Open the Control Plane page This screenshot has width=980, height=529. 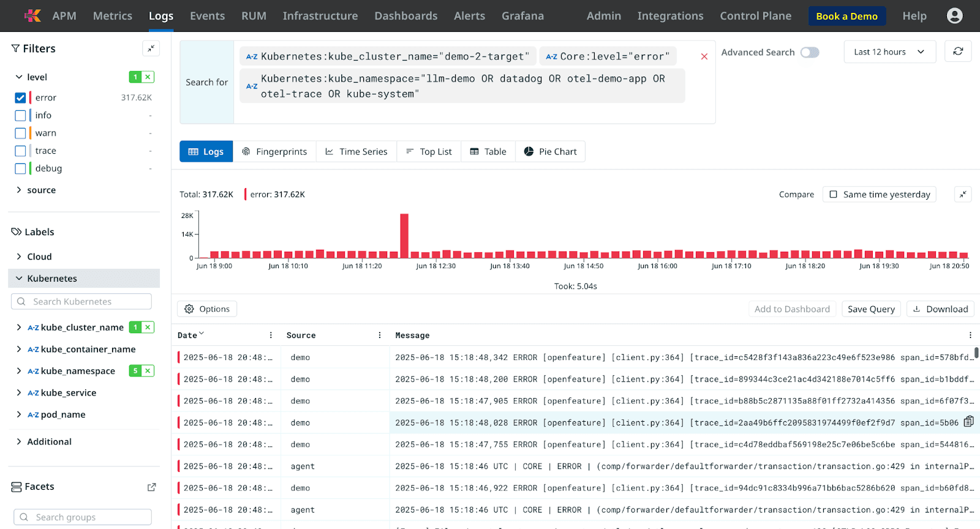point(755,16)
